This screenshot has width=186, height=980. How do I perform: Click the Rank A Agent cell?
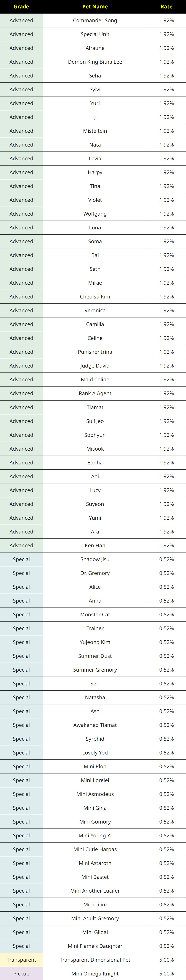click(95, 393)
